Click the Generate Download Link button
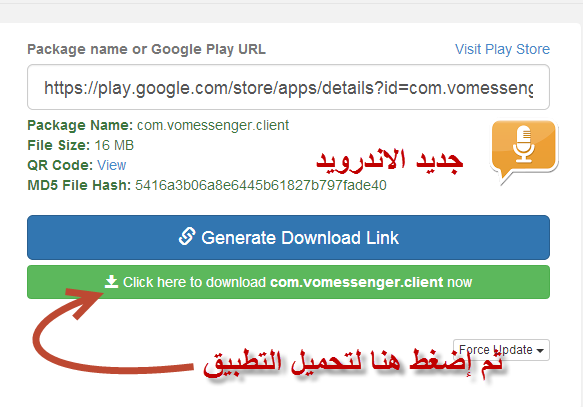583x407 pixels. (289, 237)
